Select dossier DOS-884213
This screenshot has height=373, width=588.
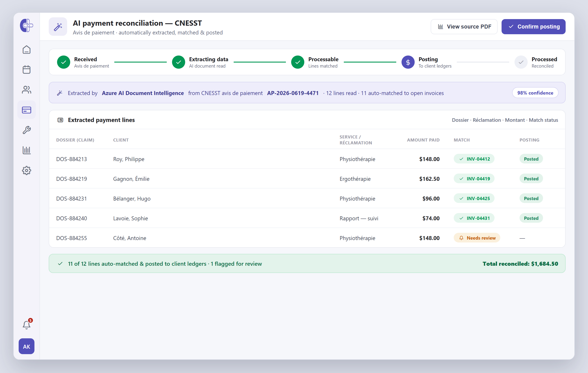(72, 159)
